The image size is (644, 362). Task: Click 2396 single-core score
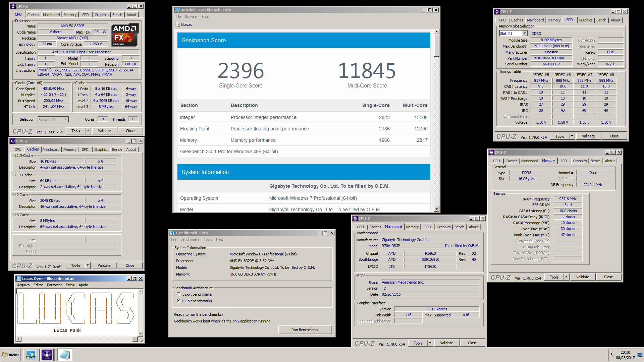(241, 71)
